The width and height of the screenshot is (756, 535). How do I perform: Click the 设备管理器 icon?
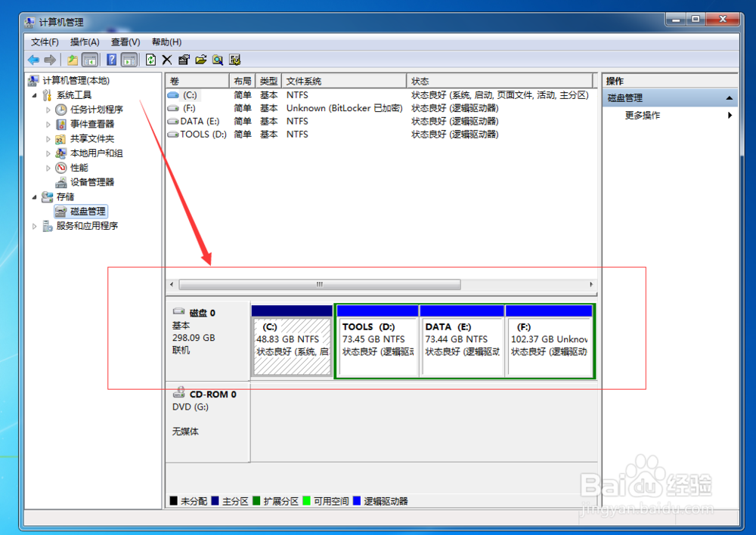click(x=60, y=182)
